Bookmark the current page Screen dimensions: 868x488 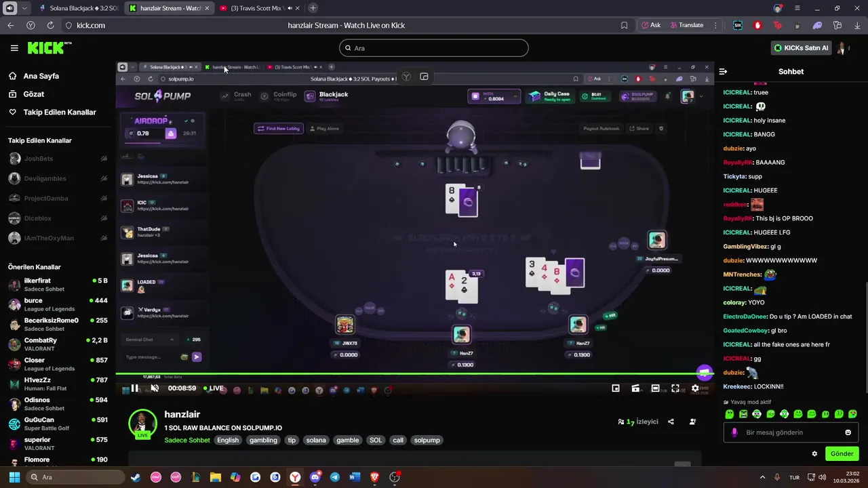[x=624, y=25]
